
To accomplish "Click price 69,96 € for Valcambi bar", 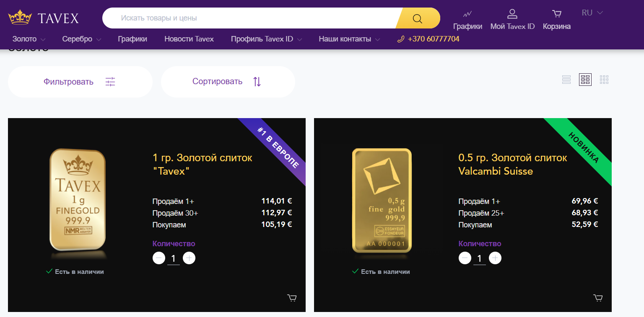I will click(x=585, y=201).
